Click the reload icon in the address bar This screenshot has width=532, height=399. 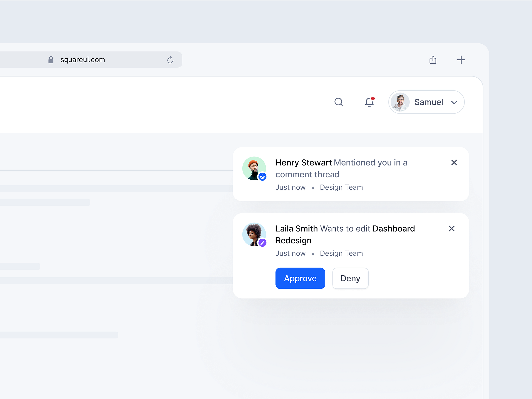170,60
